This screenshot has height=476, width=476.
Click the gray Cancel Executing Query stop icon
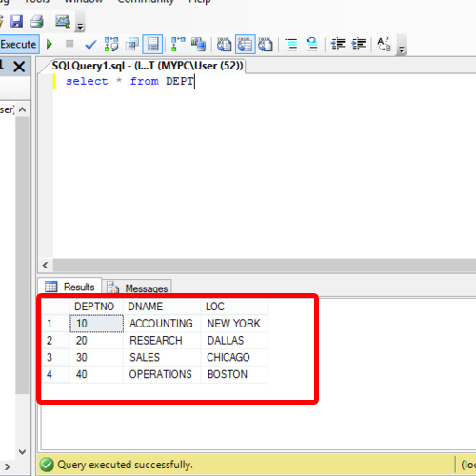tap(69, 44)
